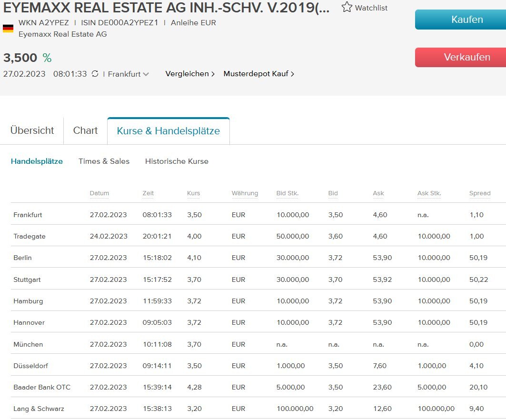Click the German flag icon
The width and height of the screenshot is (506, 420).
(8, 29)
